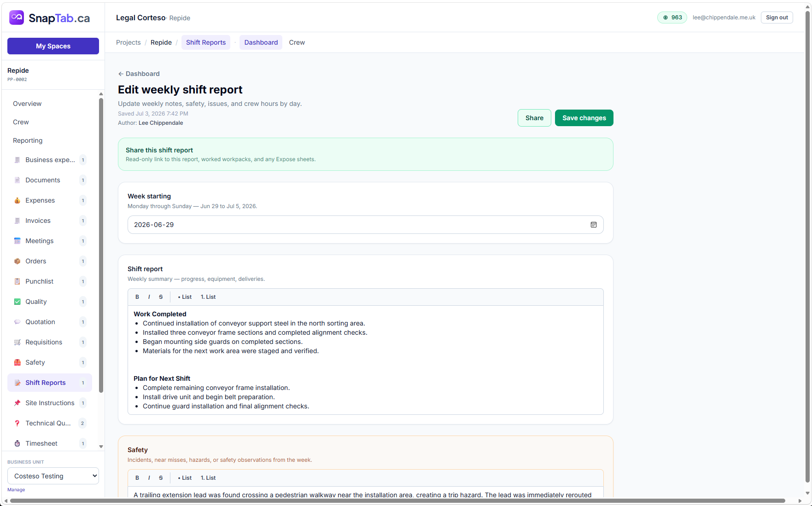Click the Save changes button
The width and height of the screenshot is (812, 506).
584,118
